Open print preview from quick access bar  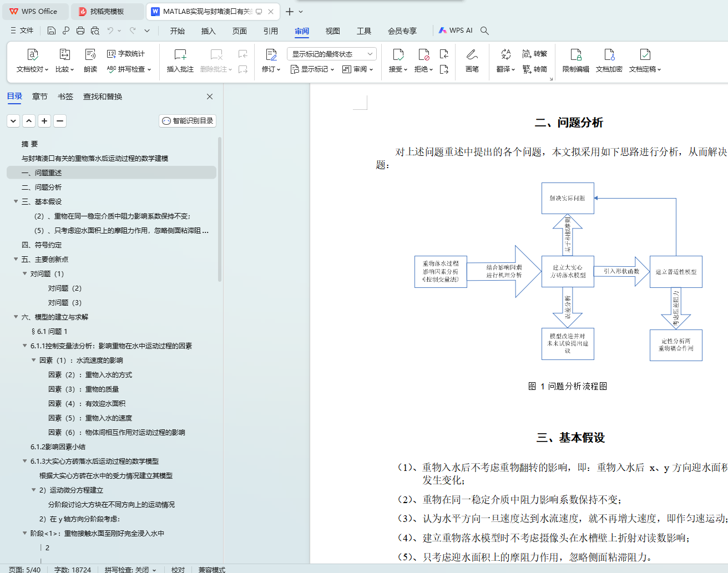pos(95,31)
